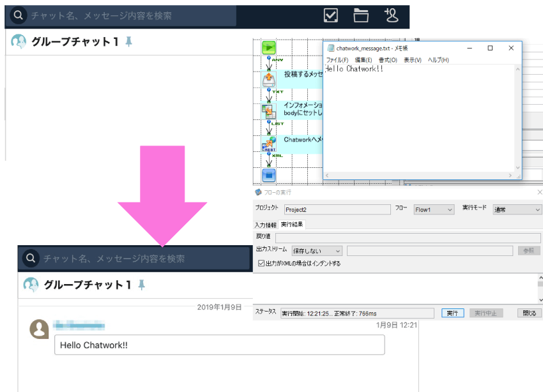Click the result pane scrollbar down arrow
543x392 pixels.
point(540,300)
